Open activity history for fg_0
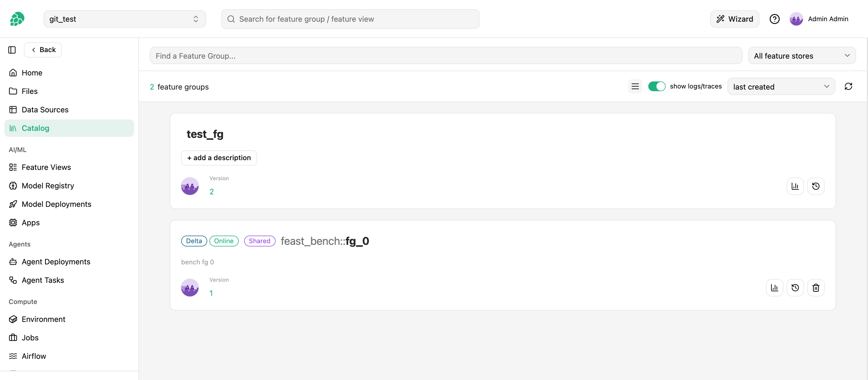 [x=795, y=288]
